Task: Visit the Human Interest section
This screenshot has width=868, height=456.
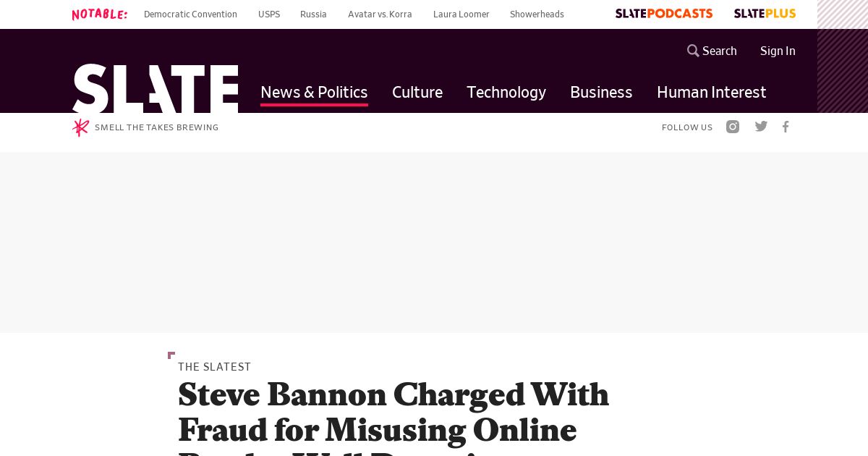Action: pyautogui.click(x=711, y=92)
